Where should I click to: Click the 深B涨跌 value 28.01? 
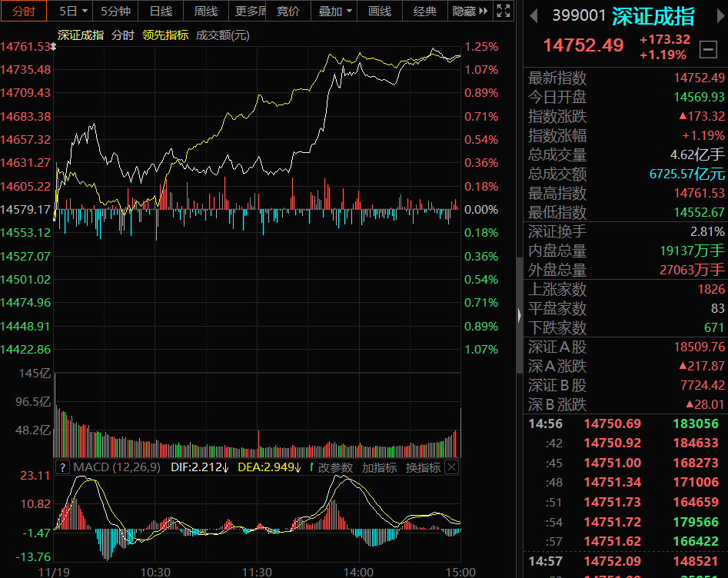pyautogui.click(x=705, y=404)
